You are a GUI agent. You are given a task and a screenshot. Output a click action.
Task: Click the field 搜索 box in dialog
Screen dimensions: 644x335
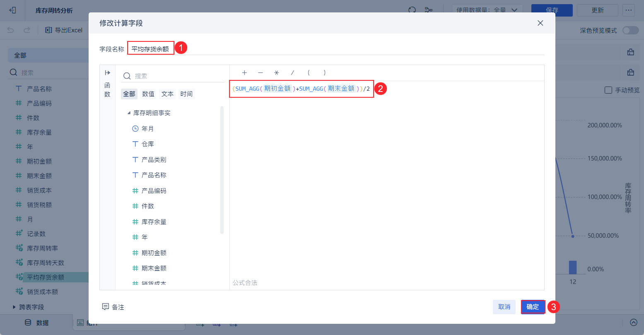click(x=173, y=76)
